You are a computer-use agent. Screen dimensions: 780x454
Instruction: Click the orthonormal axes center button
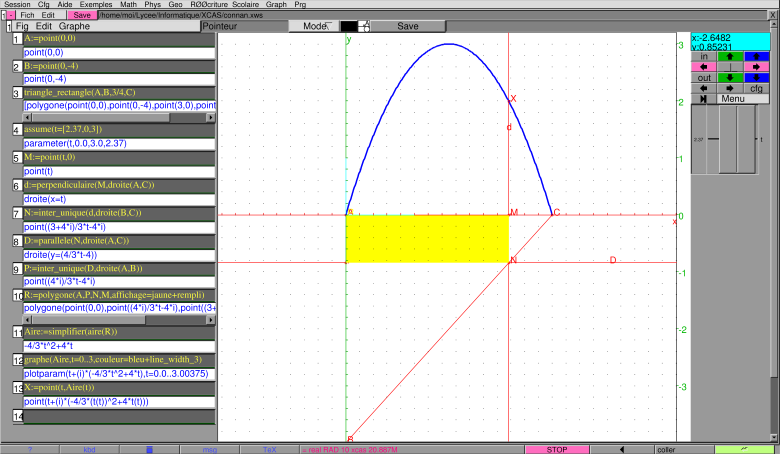click(730, 67)
